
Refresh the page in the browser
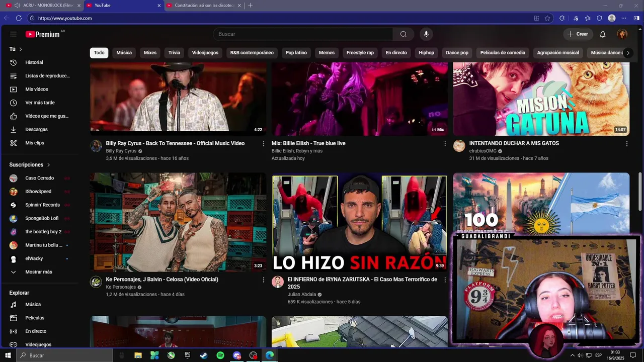point(19,18)
